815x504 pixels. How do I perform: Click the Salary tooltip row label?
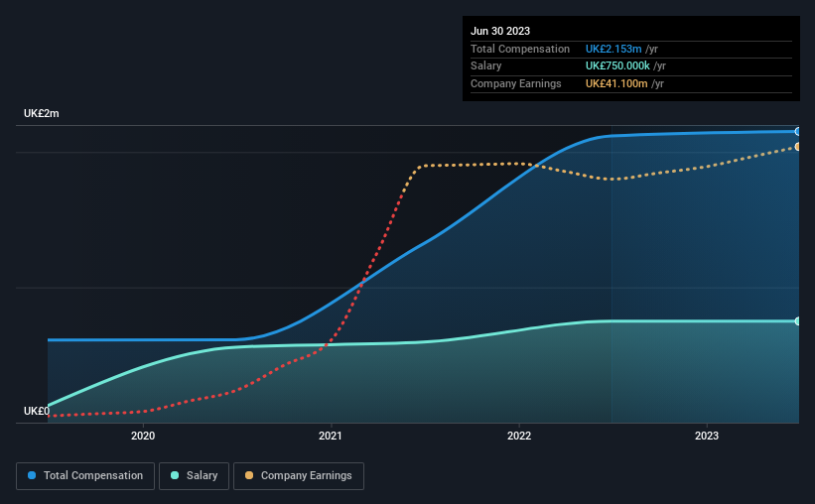486,66
